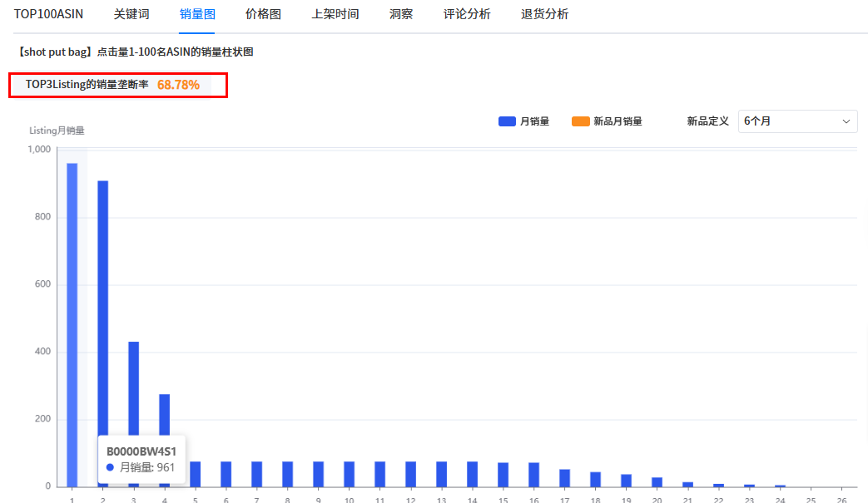Click the B0000BW4S1 tooltip box
This screenshot has height=503, width=868.
(x=141, y=459)
